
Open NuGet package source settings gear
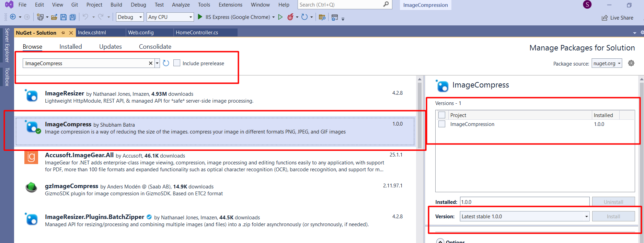point(631,63)
